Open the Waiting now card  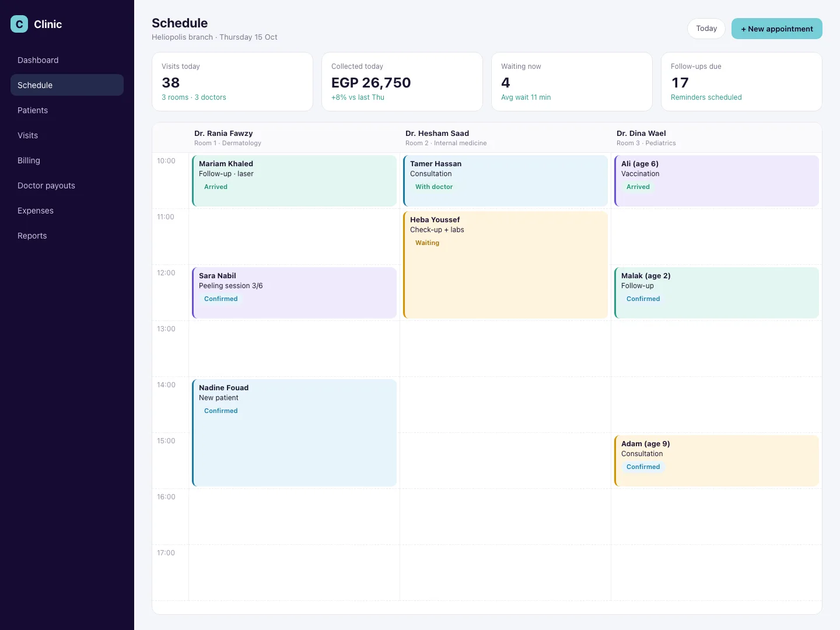[572, 82]
